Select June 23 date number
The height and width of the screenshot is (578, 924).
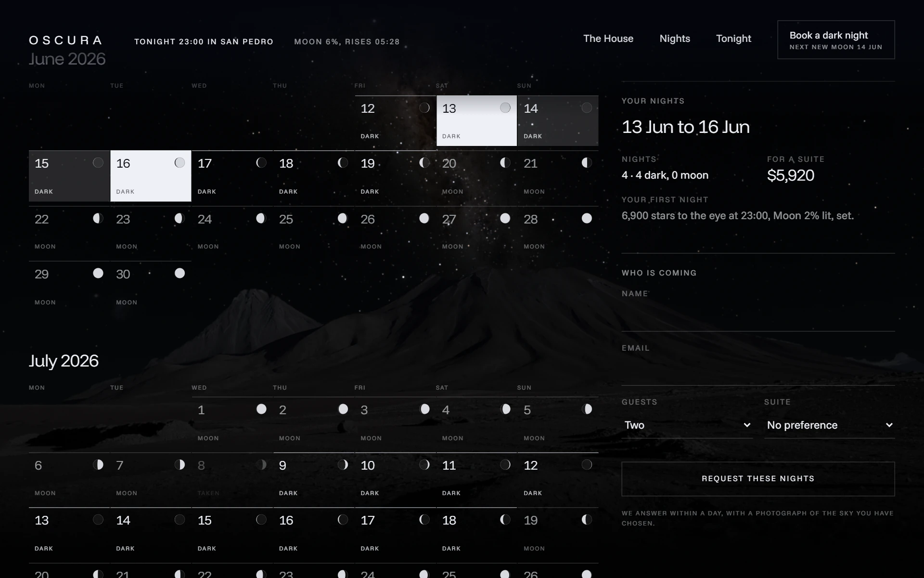pos(123,220)
